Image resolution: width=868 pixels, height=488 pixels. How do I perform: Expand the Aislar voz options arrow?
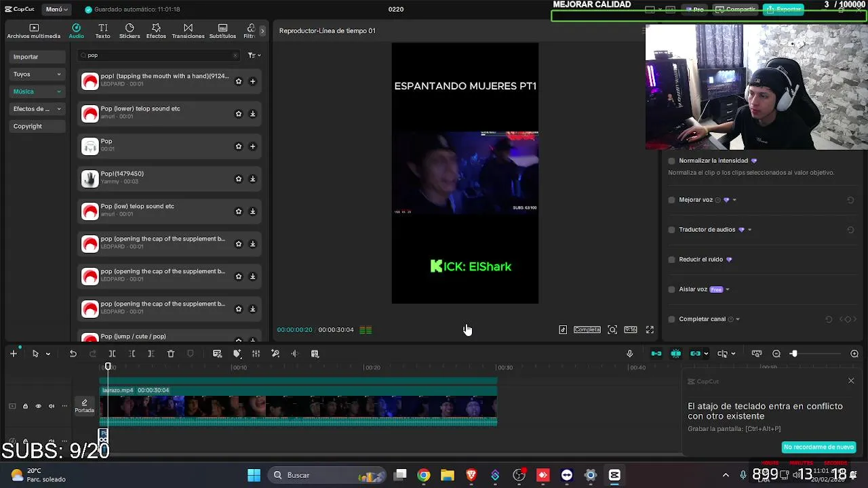coord(728,289)
